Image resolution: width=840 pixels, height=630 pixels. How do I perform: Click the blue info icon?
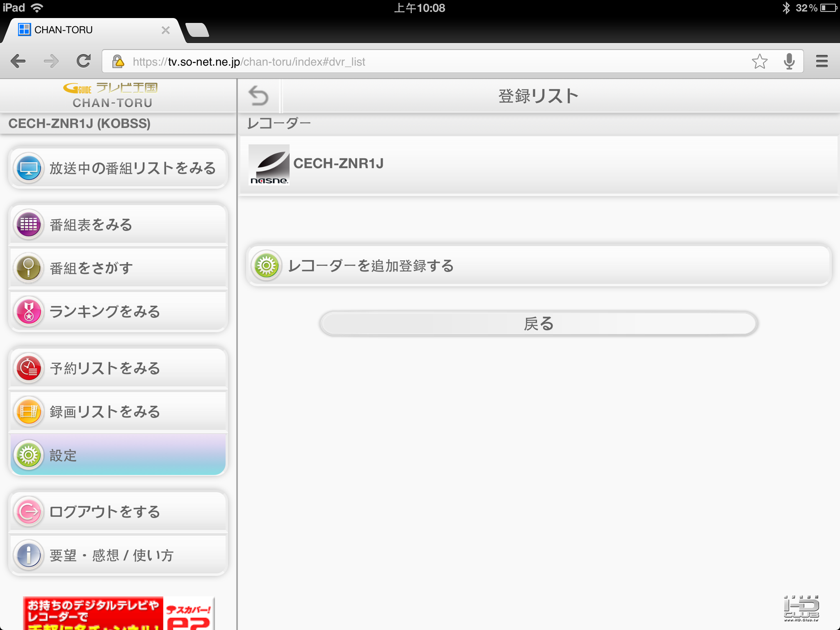click(29, 555)
